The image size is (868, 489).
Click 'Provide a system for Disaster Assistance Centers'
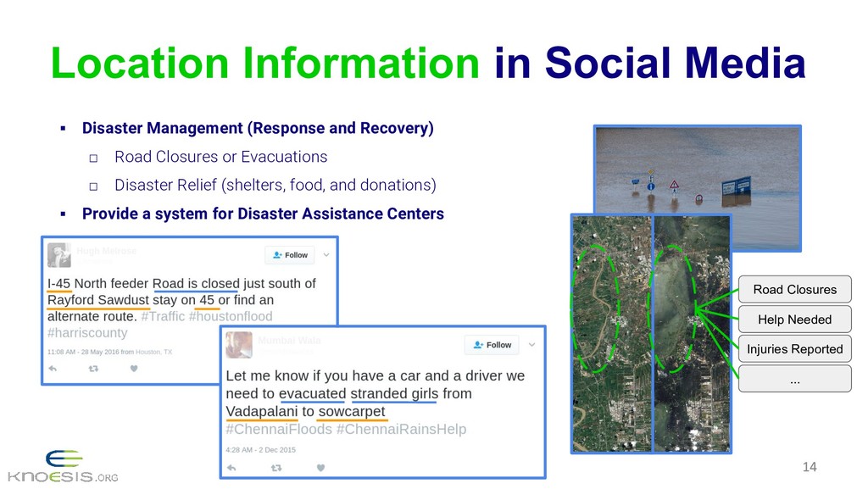click(x=263, y=214)
